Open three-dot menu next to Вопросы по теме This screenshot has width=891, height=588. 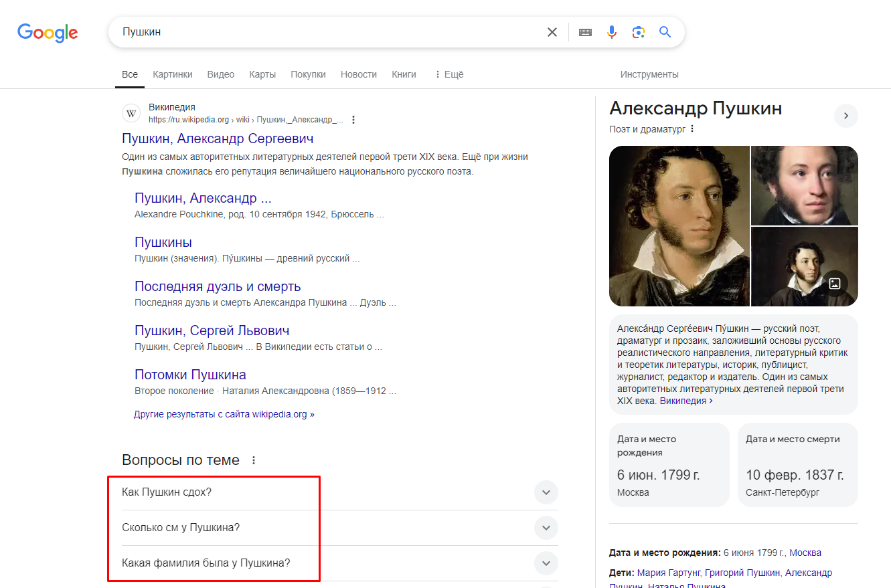pyautogui.click(x=253, y=460)
